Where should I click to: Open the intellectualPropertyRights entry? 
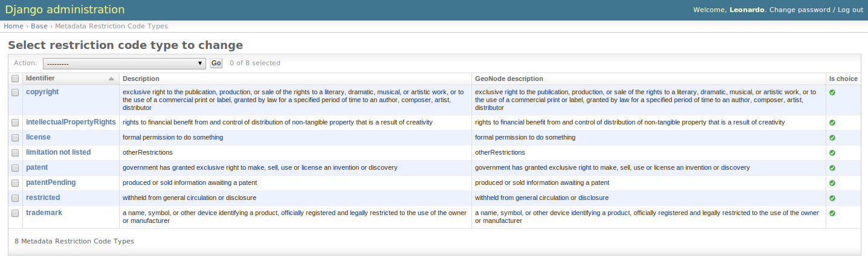tap(71, 122)
